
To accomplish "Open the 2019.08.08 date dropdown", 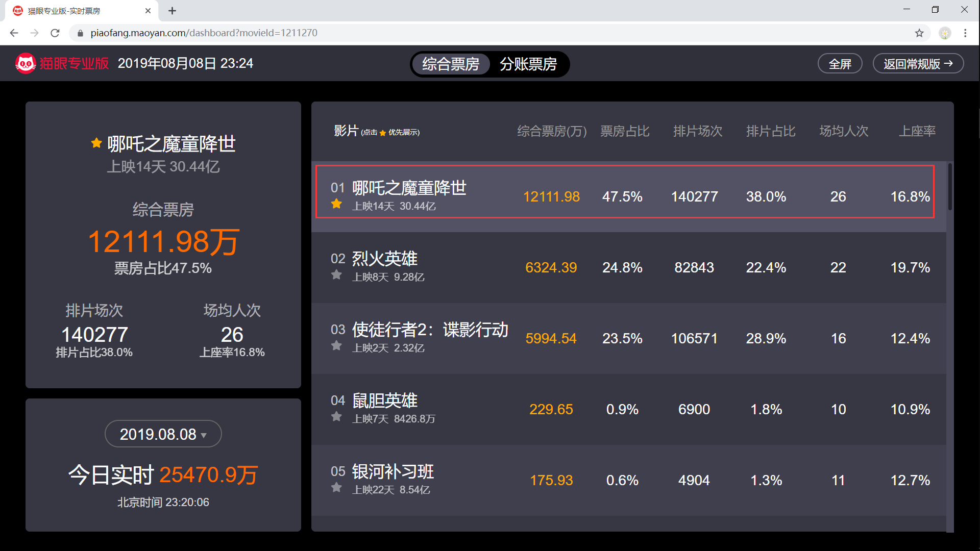I will (x=163, y=434).
